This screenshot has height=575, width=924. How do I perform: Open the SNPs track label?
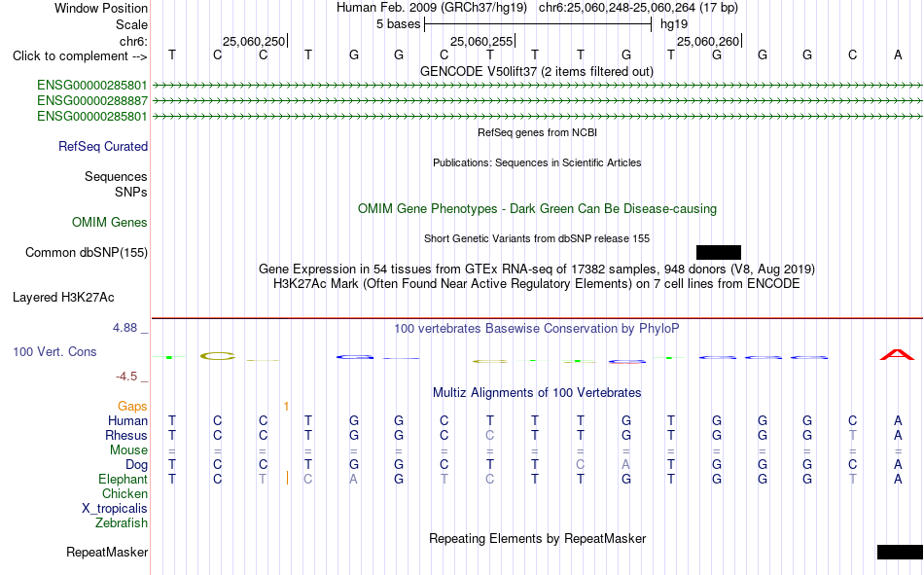coord(131,192)
